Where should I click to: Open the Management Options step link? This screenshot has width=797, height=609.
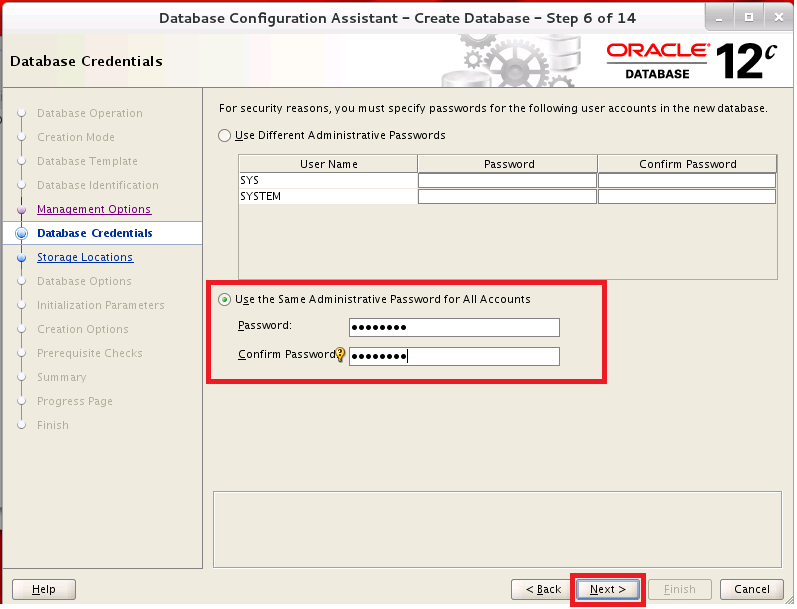click(94, 209)
